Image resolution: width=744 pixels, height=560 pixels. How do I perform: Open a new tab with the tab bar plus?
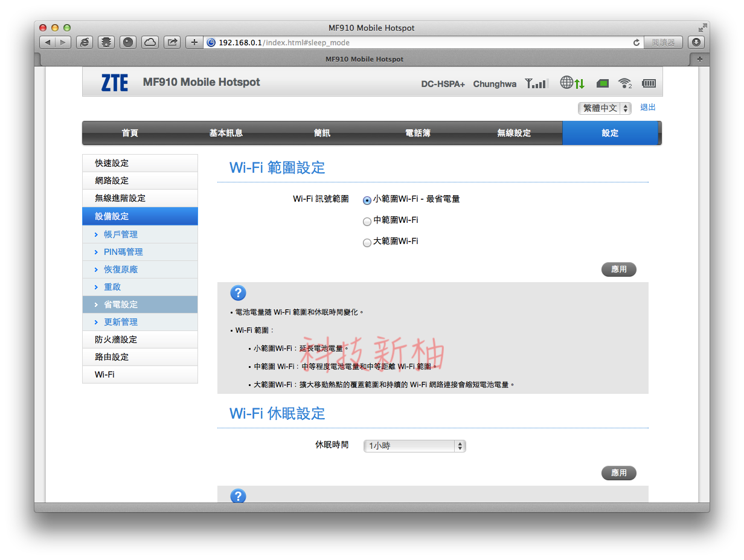pyautogui.click(x=699, y=59)
